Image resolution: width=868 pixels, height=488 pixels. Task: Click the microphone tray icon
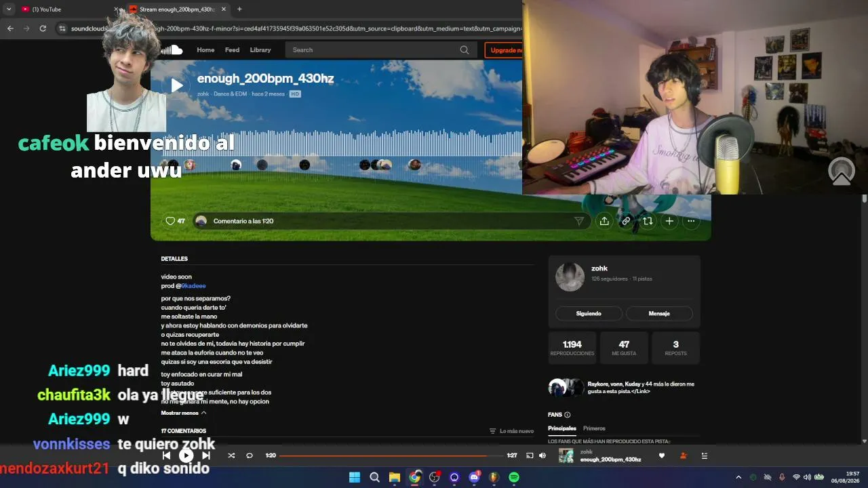point(782,477)
